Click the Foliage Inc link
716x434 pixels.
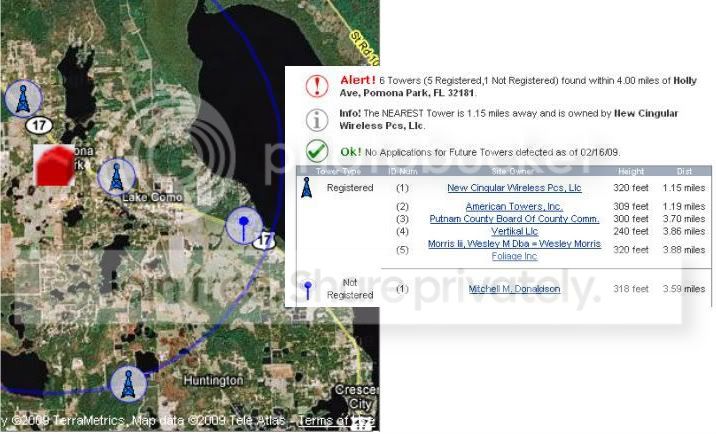[x=514, y=256]
